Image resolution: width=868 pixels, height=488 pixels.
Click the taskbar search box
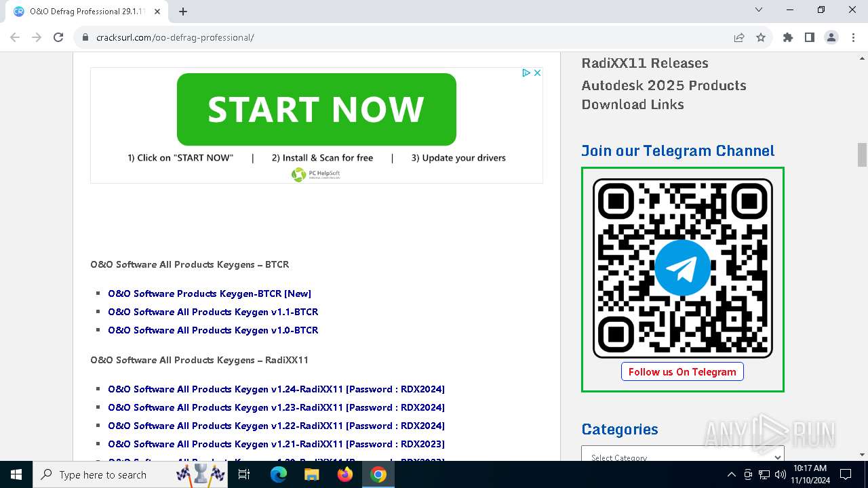132,474
